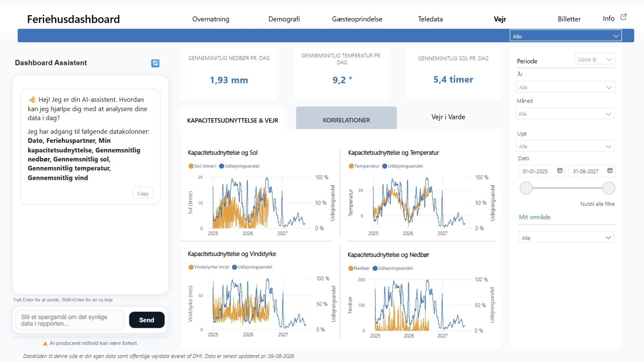This screenshot has width=644, height=362.
Task: Open the Billetter page
Action: [x=569, y=19]
